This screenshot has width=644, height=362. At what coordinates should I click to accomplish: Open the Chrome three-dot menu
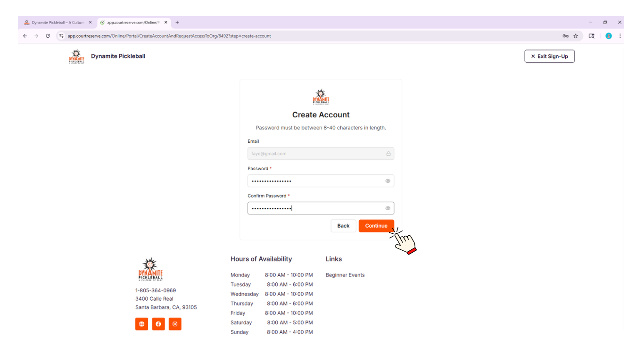coord(620,36)
